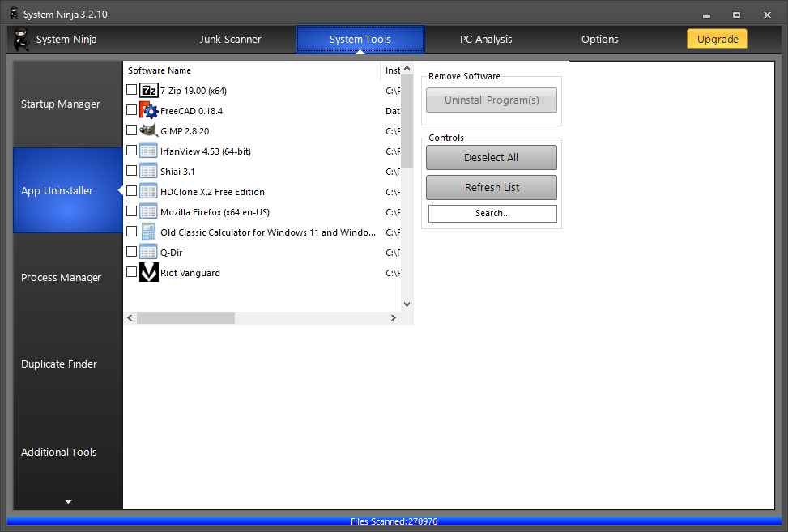Image resolution: width=788 pixels, height=532 pixels.
Task: Open Startup Manager in the sidebar
Action: pyautogui.click(x=68, y=104)
